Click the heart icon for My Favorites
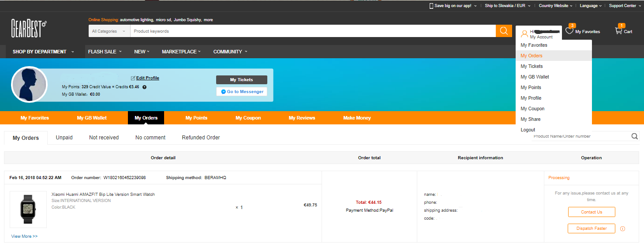The image size is (644, 247). [569, 31]
